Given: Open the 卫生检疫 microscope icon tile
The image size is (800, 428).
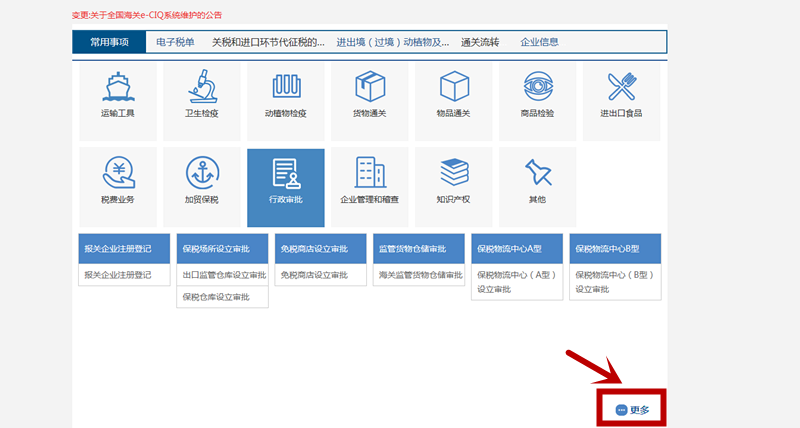Looking at the screenshot, I should (x=202, y=102).
